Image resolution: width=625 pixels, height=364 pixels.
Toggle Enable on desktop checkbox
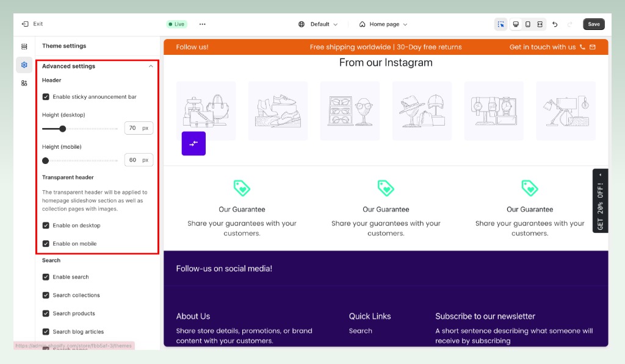point(46,226)
